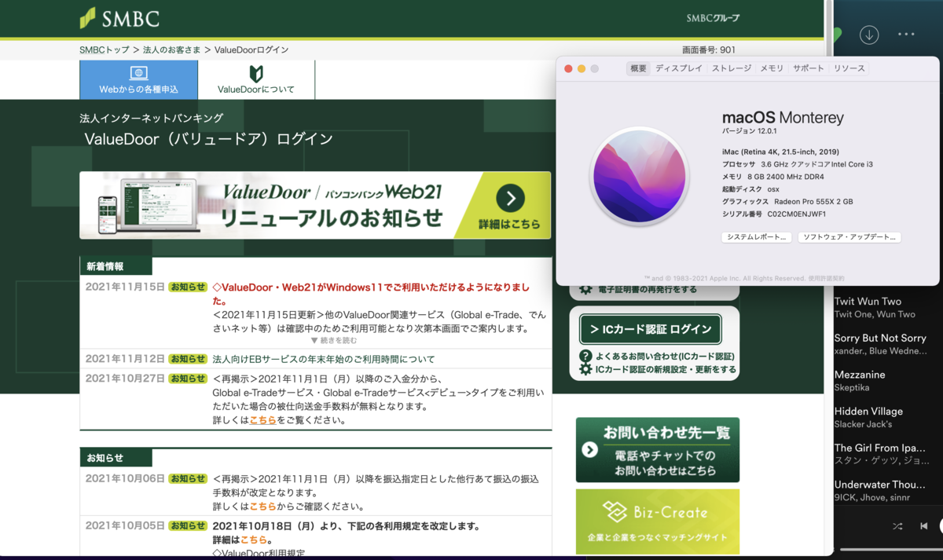
Task: Click the Spotify download arrow icon
Action: coord(869,35)
